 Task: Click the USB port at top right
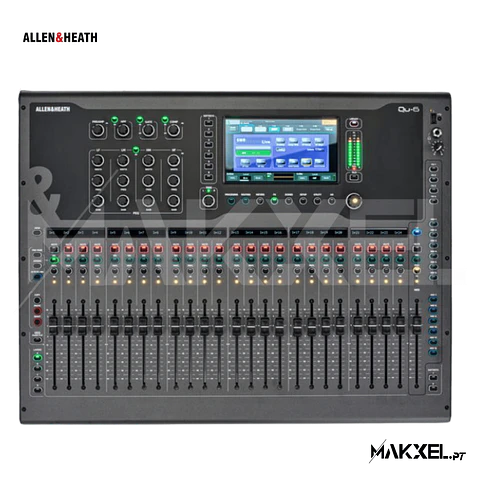coord(433,118)
